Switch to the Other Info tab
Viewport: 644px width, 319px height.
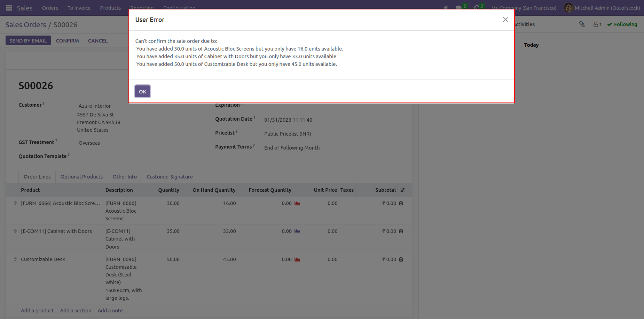pyautogui.click(x=125, y=177)
